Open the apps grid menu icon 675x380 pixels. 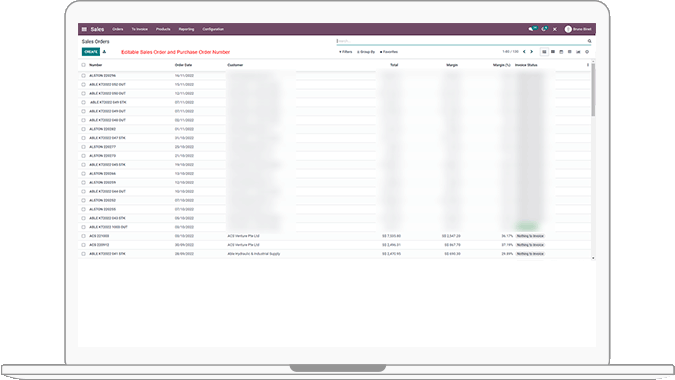(x=84, y=29)
